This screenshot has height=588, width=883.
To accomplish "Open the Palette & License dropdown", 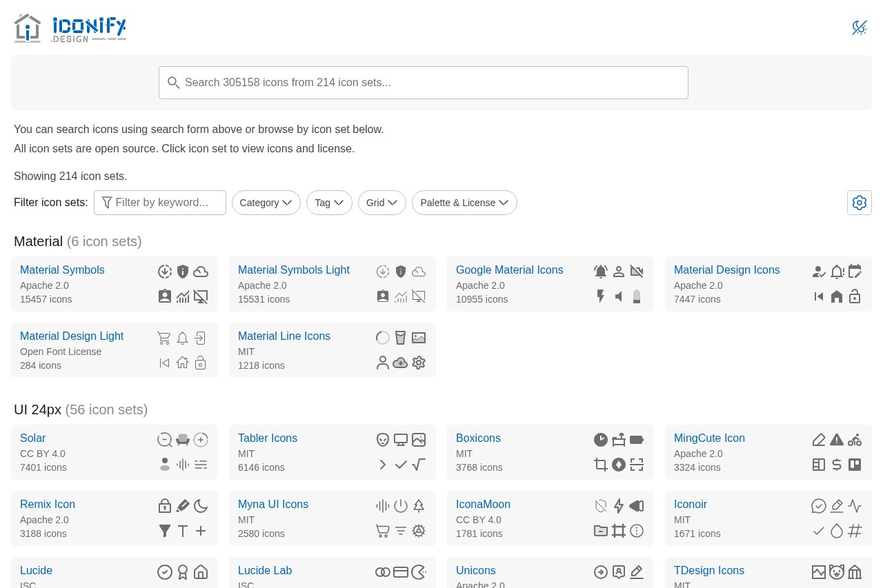I will tap(464, 203).
